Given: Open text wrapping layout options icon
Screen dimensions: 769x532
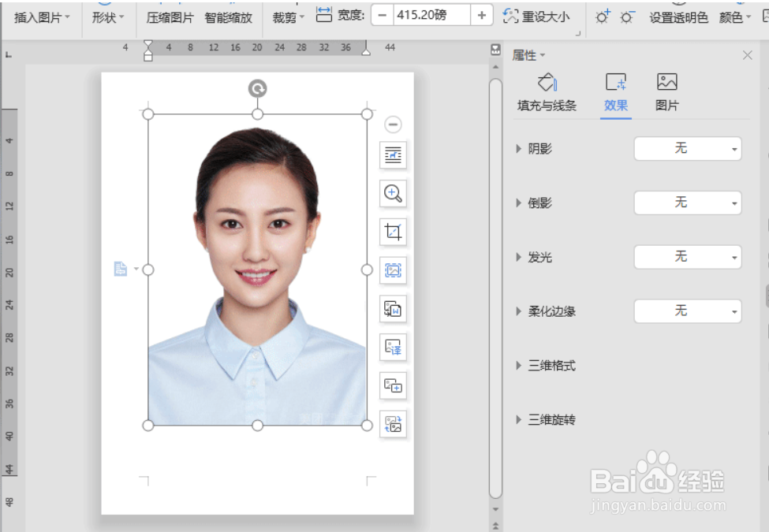Looking at the screenshot, I should 393,154.
